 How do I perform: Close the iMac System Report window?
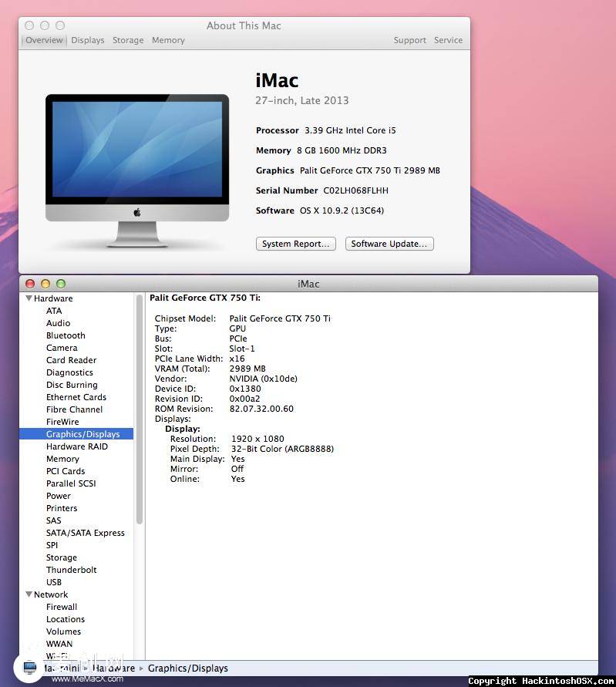(x=30, y=284)
